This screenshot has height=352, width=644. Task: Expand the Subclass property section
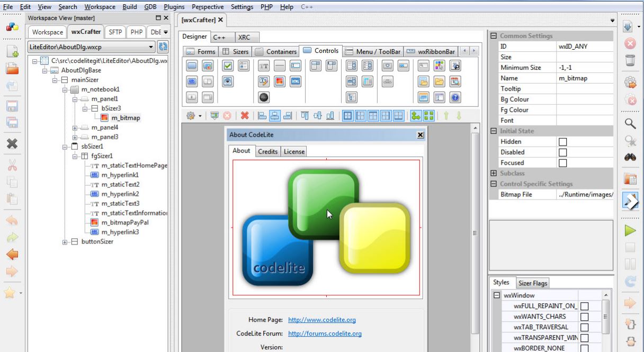click(x=494, y=173)
